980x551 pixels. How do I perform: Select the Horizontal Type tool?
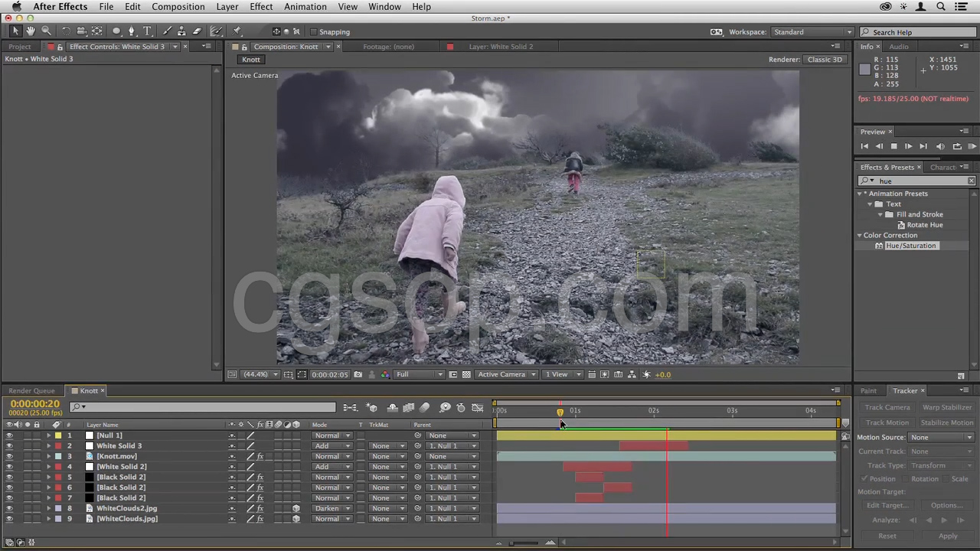coord(148,31)
